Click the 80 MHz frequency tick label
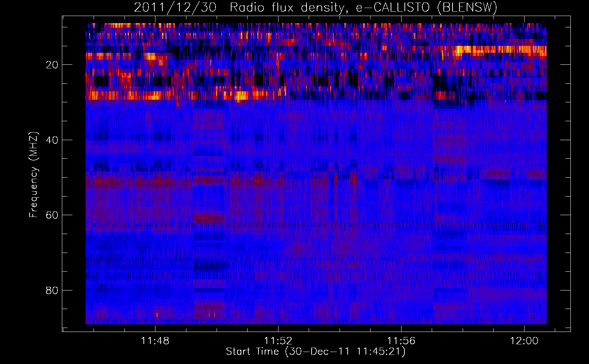 (52, 290)
